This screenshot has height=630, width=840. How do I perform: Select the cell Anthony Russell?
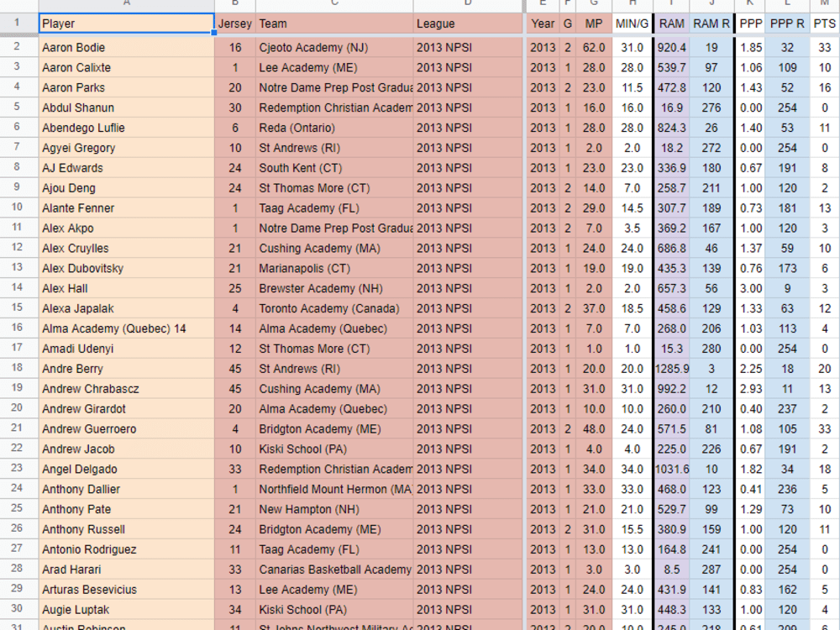click(x=127, y=529)
